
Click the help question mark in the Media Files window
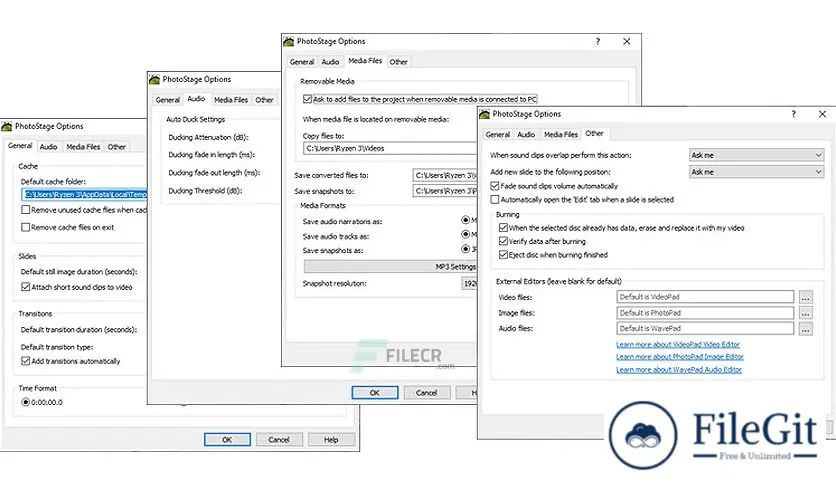click(x=598, y=41)
